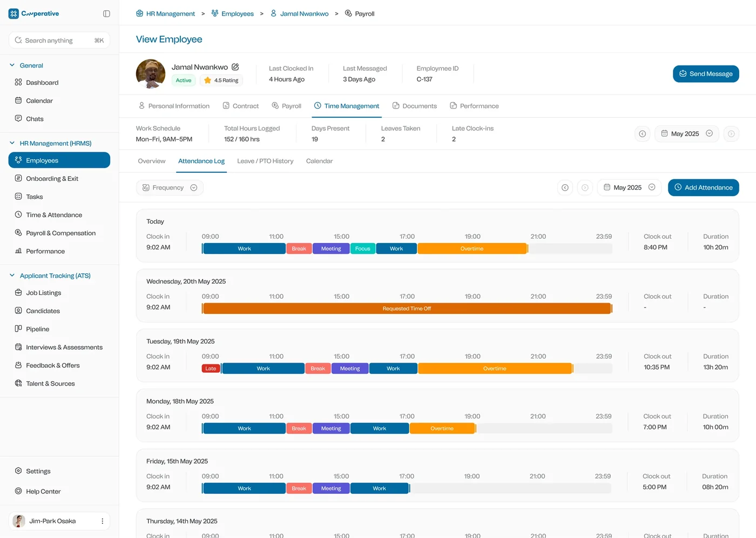Viewport: 756px width, 538px height.
Task: Open the Frequency dropdown filter
Action: 170,187
